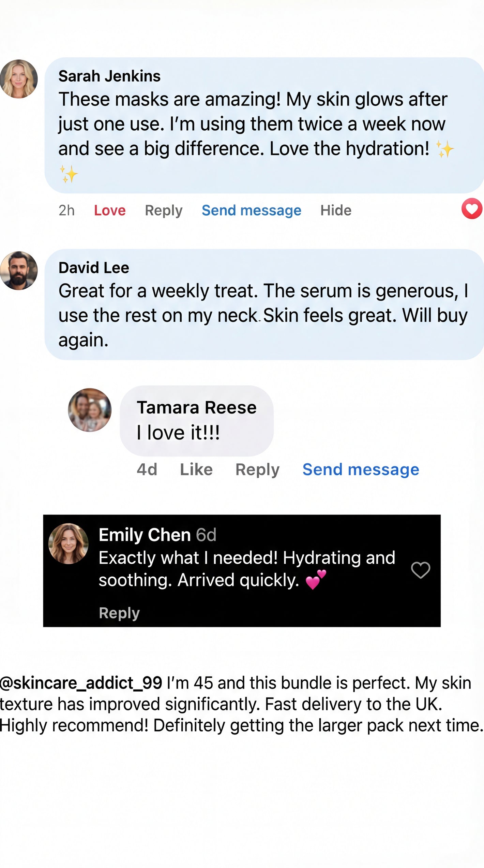Reply to Emily Chen's comment
Screen dimensions: 484x868
pyautogui.click(x=119, y=613)
